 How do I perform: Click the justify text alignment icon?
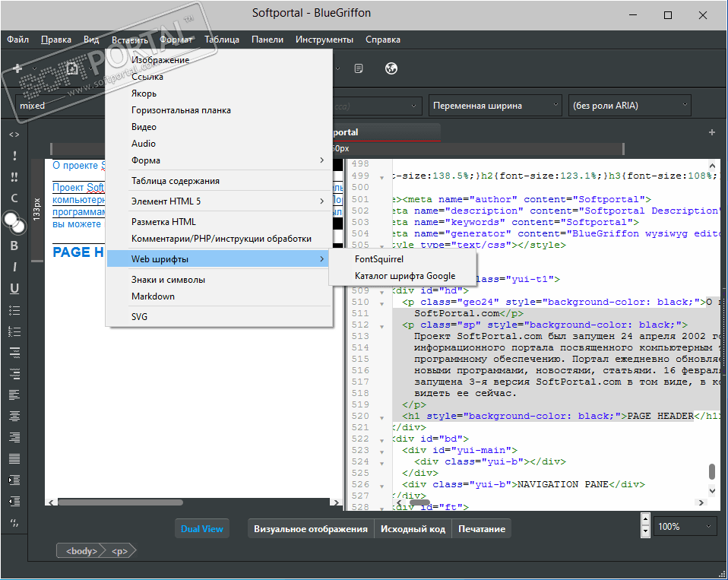[x=14, y=458]
